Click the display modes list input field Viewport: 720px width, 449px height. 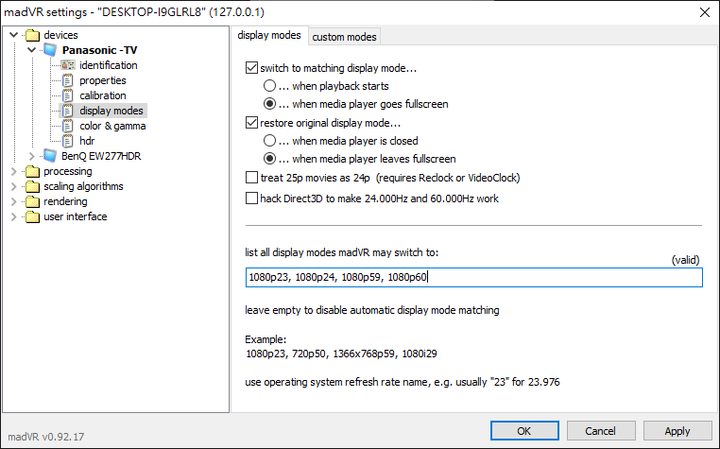(x=474, y=277)
